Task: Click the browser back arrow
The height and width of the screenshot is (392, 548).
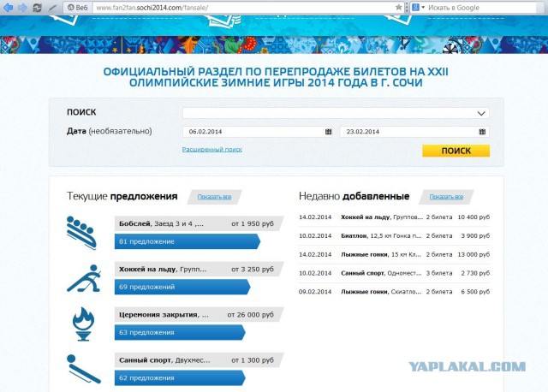Action: point(8,8)
